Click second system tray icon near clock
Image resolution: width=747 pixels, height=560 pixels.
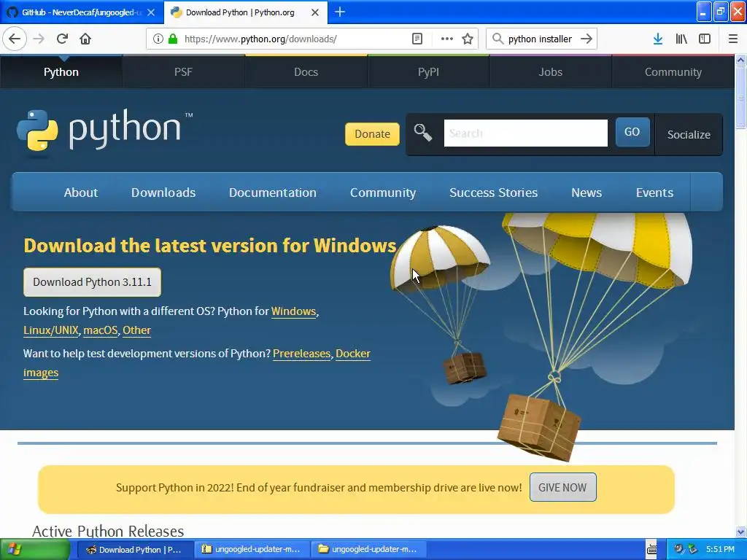coord(693,549)
